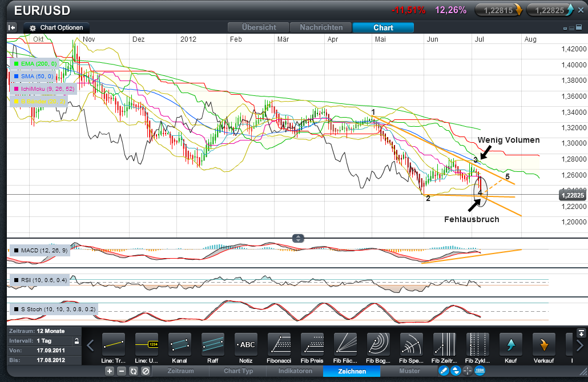Click the blue pencil edit icon
588x382 pixels.
[443, 371]
